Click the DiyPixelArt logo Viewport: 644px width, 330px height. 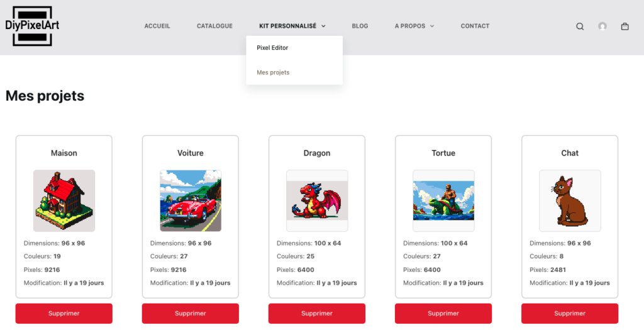coord(33,26)
